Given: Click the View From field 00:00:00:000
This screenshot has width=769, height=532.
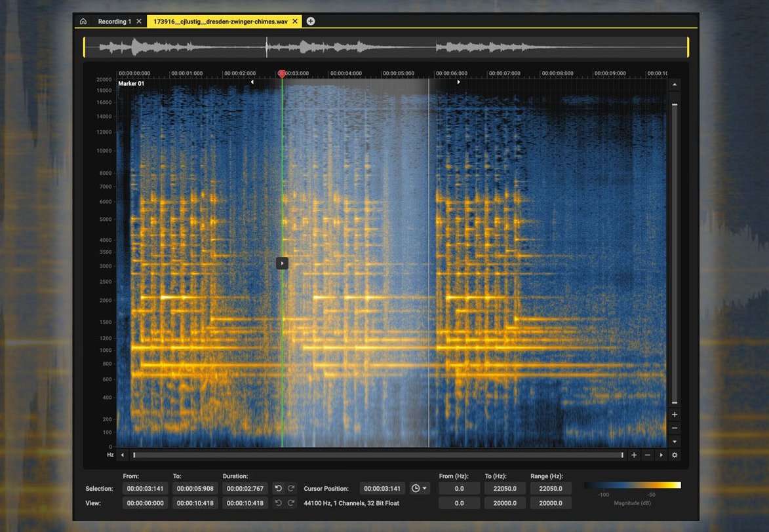Looking at the screenshot, I should (x=145, y=503).
